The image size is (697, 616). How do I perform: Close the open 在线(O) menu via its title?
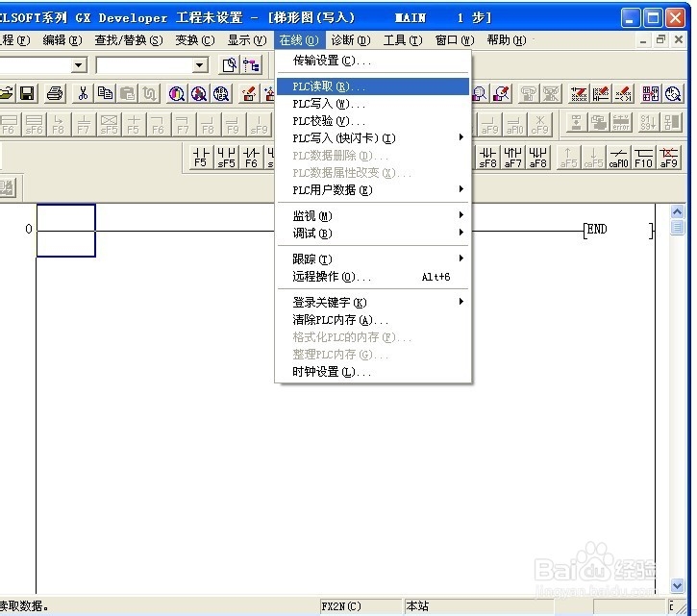pos(299,40)
